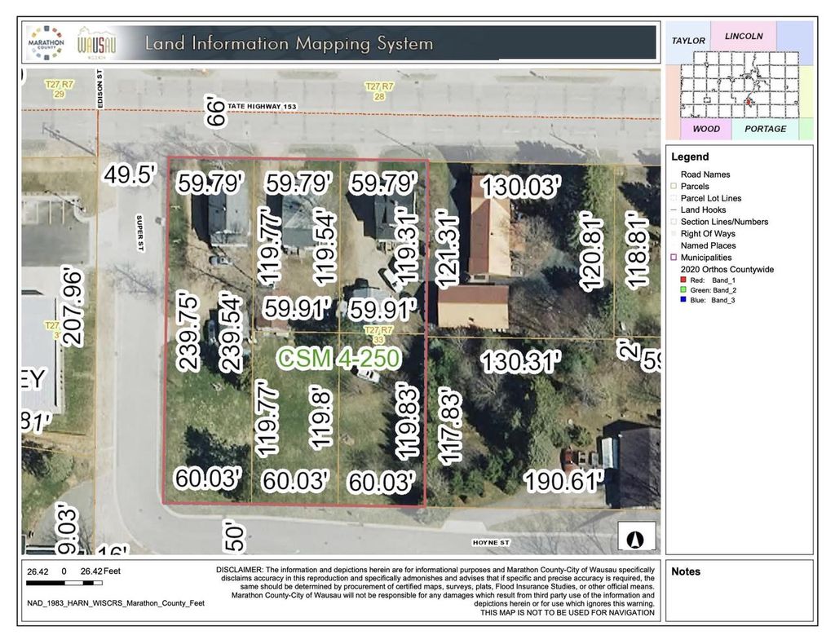Select Lincoln county on the overview map
The height and width of the screenshot is (644, 835).
point(743,37)
